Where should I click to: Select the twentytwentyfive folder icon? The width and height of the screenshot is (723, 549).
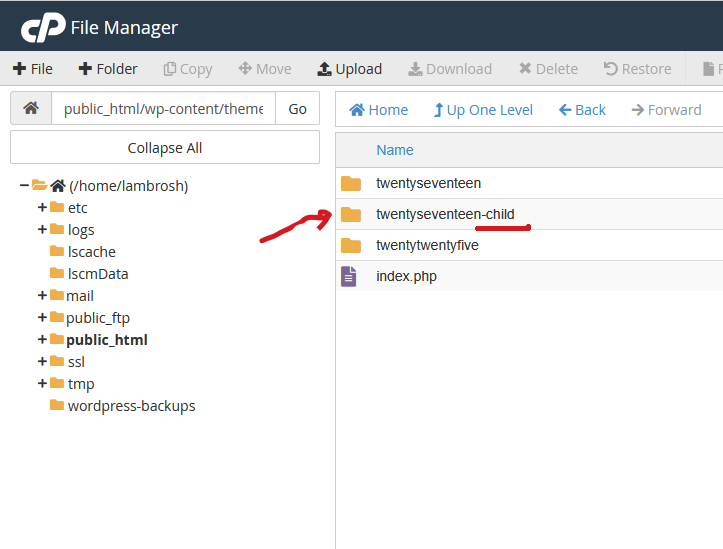click(x=350, y=245)
